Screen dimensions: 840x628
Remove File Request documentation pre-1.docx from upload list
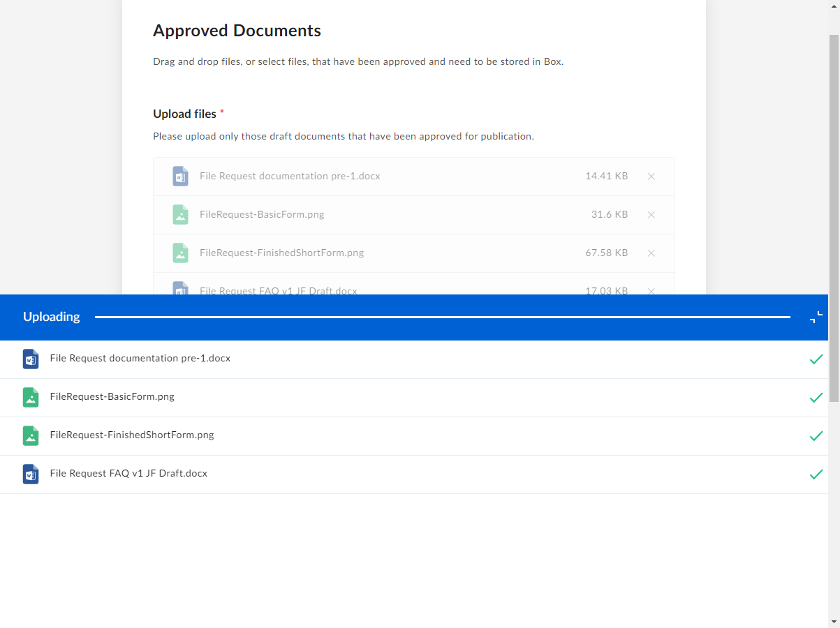click(651, 176)
